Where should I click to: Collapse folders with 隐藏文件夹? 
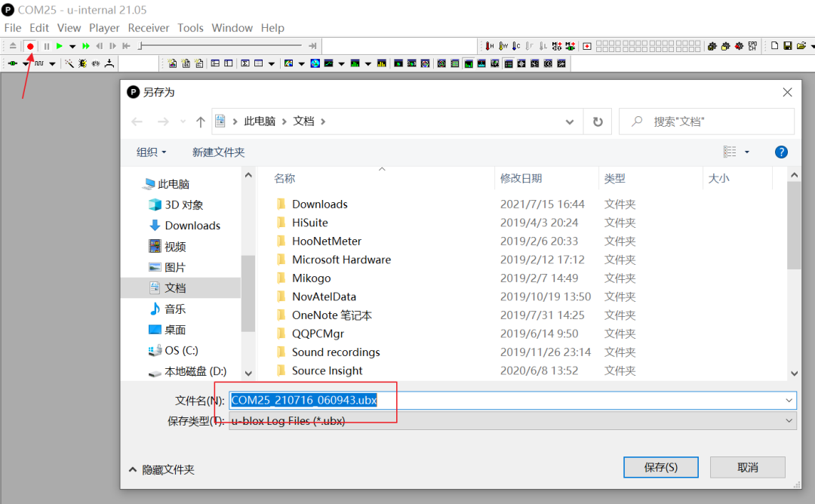pos(161,470)
